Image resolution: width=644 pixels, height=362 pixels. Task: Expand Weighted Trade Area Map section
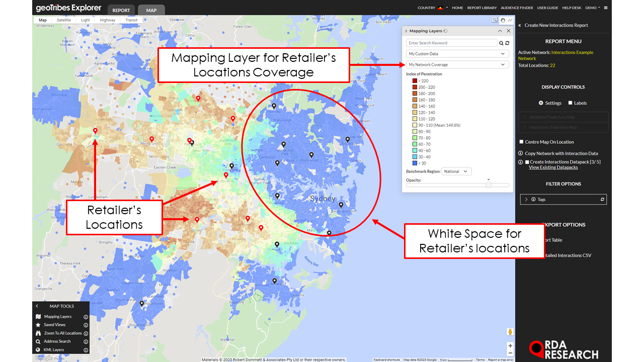pyautogui.click(x=563, y=117)
